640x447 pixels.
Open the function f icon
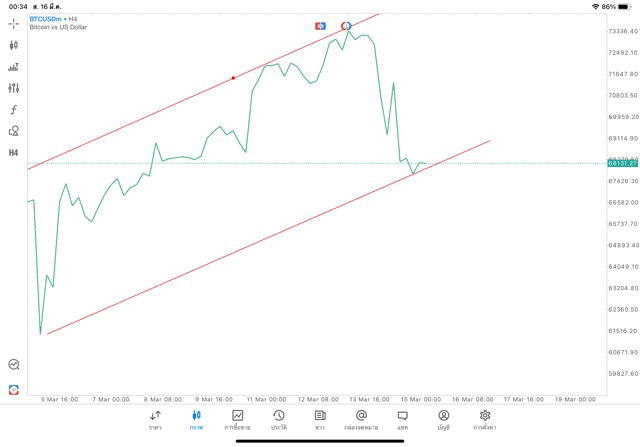(14, 110)
